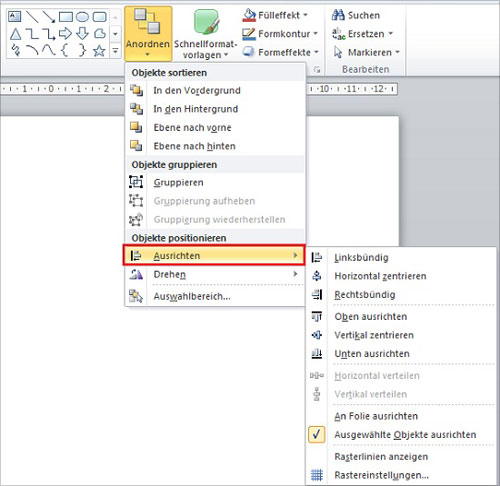The image size is (500, 486).
Task: Choose Ebene nach vorne
Action: point(214,128)
